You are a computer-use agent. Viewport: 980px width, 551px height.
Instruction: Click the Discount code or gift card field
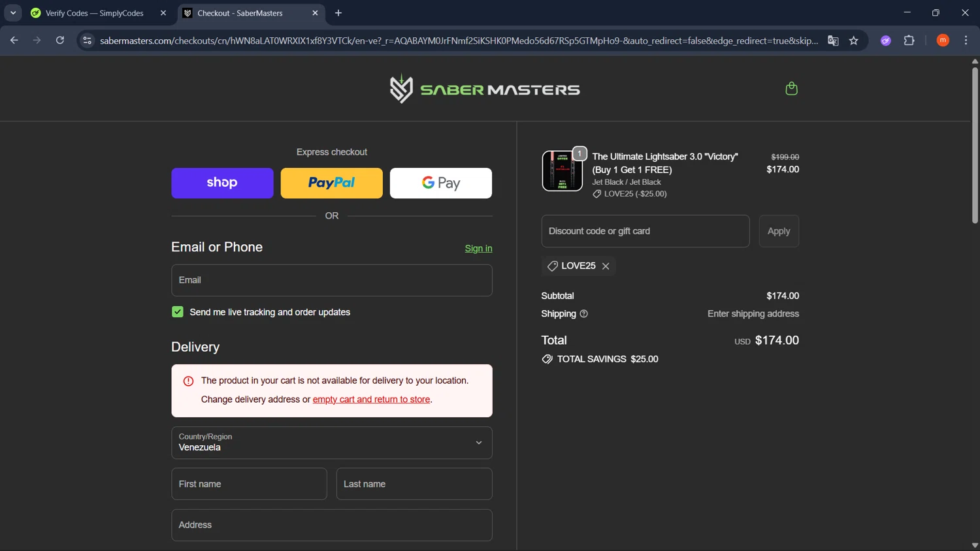[x=645, y=231]
